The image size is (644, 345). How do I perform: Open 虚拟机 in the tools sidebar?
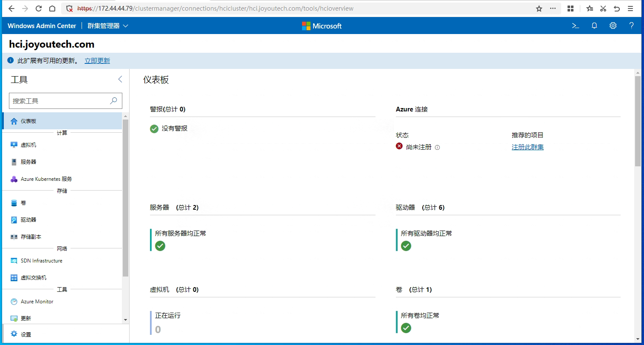coord(62,145)
